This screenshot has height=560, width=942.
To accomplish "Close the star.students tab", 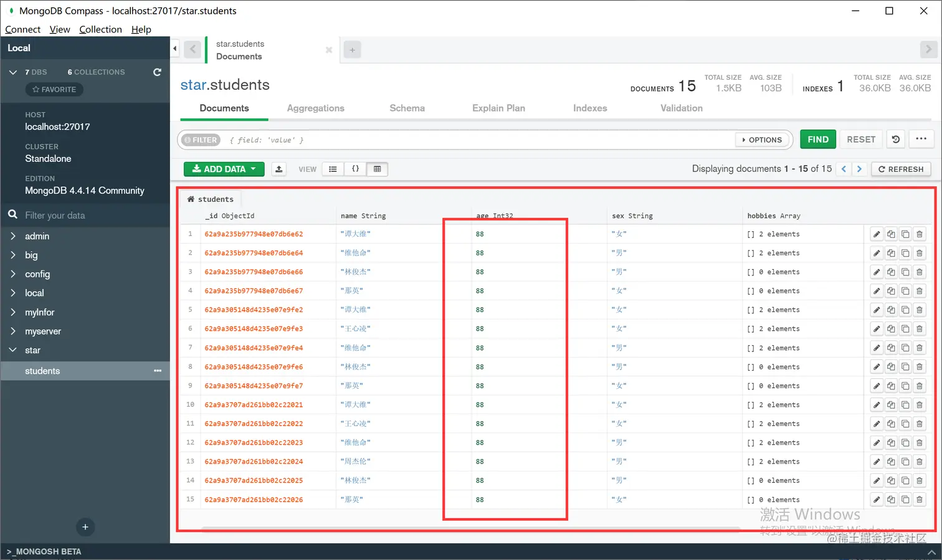I will click(x=329, y=50).
